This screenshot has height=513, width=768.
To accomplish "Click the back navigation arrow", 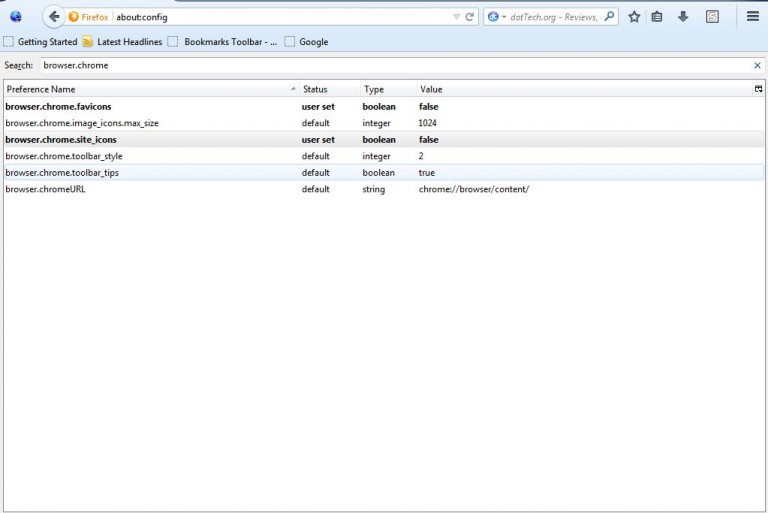I will 54,17.
